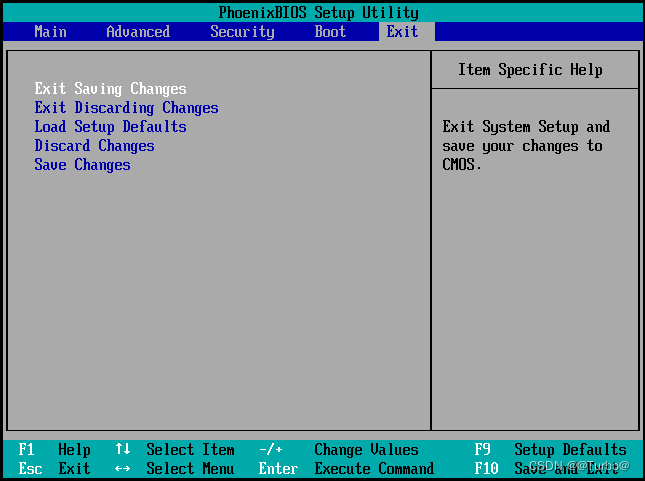This screenshot has width=645, height=481.
Task: Open the Main menu tab
Action: [50, 32]
